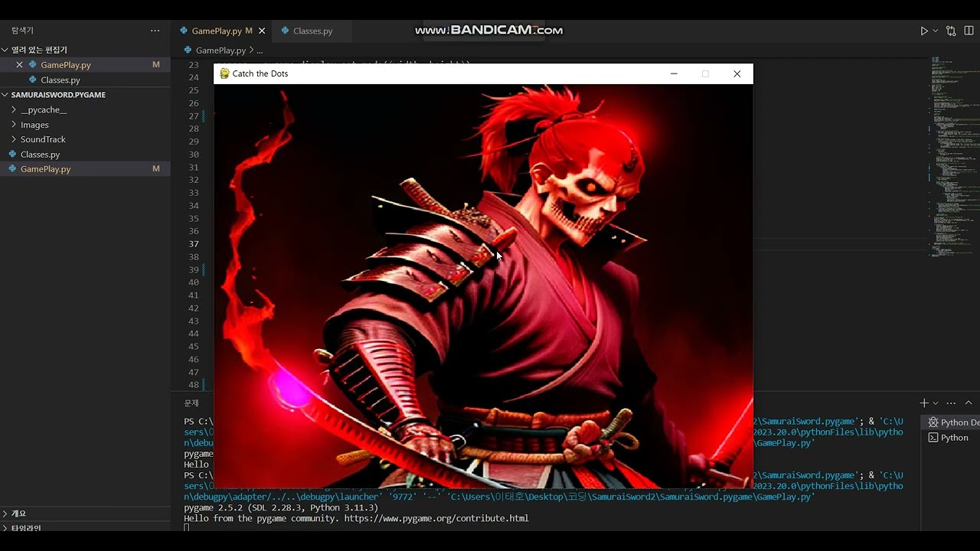Image resolution: width=980 pixels, height=551 pixels.
Task: Minimize the Catch the Dots window
Action: 674,74
